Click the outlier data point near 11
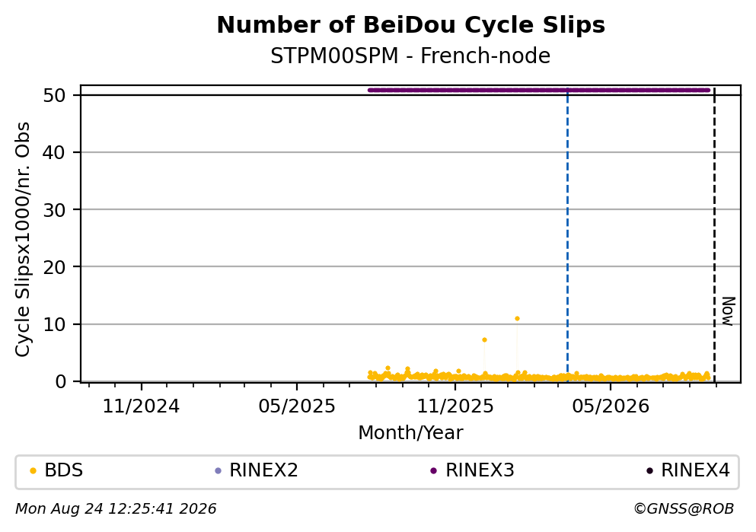Viewport: 756px width, 532px height. pos(518,319)
